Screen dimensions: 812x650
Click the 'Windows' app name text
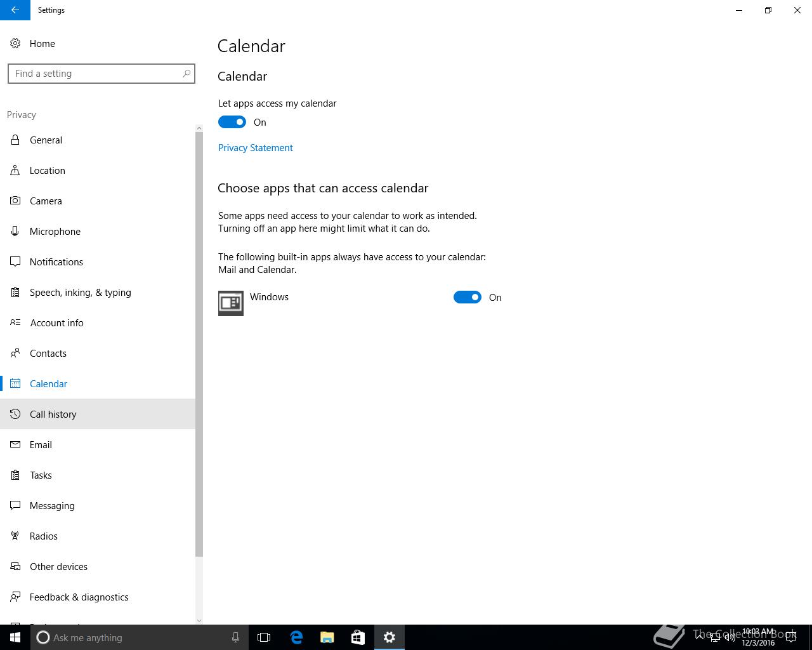click(269, 297)
